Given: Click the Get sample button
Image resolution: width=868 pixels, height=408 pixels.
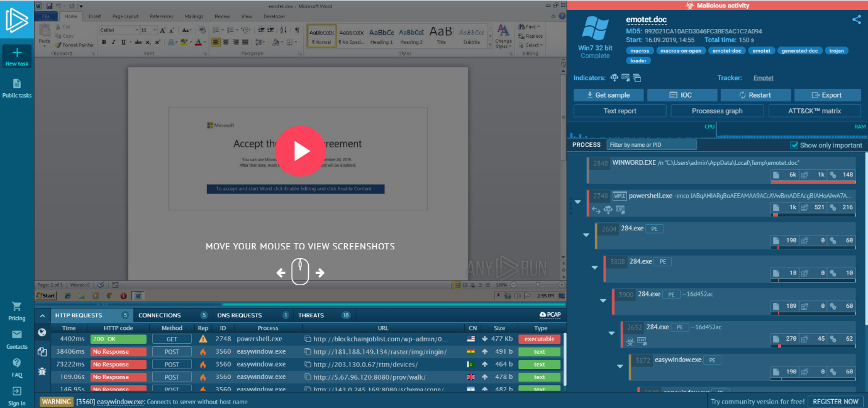Looking at the screenshot, I should [608, 95].
